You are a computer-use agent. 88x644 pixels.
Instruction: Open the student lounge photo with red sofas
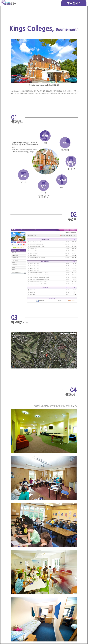tap(44, 431)
